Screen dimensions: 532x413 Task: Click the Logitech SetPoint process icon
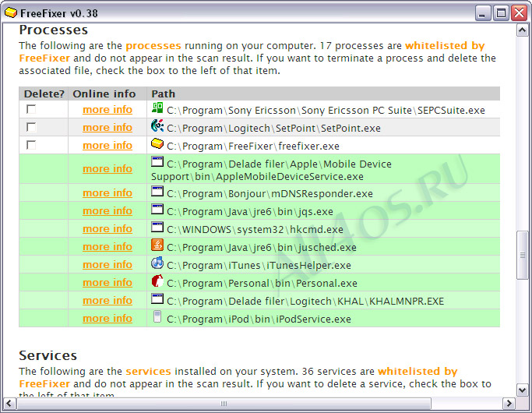[157, 125]
